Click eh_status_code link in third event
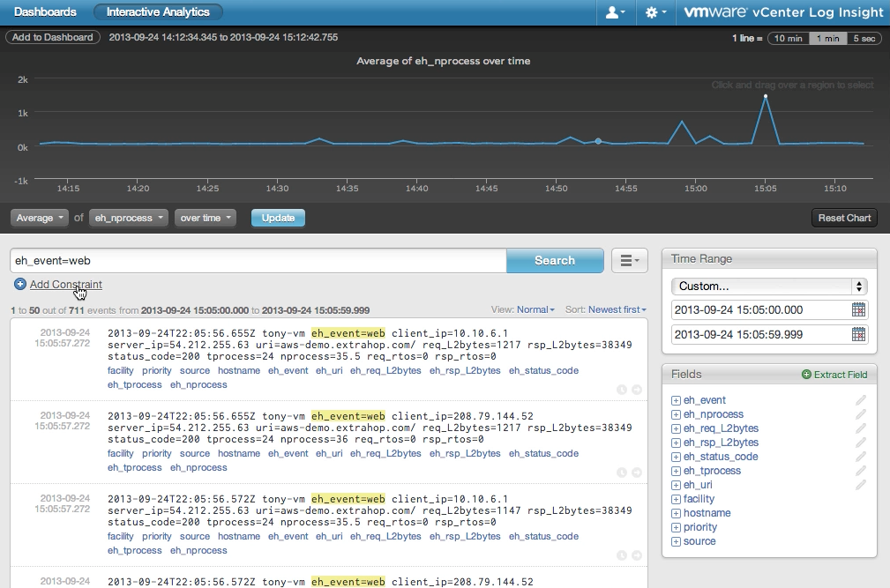This screenshot has height=588, width=890. click(x=543, y=536)
